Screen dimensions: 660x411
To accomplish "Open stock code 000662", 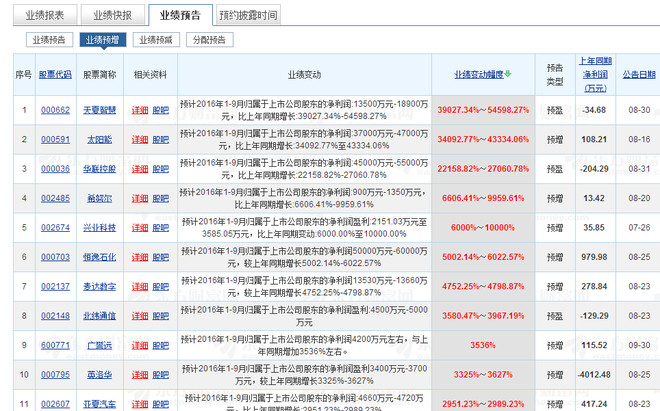I will (56, 110).
